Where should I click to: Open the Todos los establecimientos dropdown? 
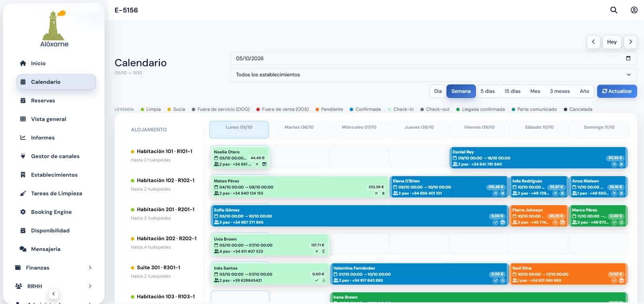click(433, 75)
